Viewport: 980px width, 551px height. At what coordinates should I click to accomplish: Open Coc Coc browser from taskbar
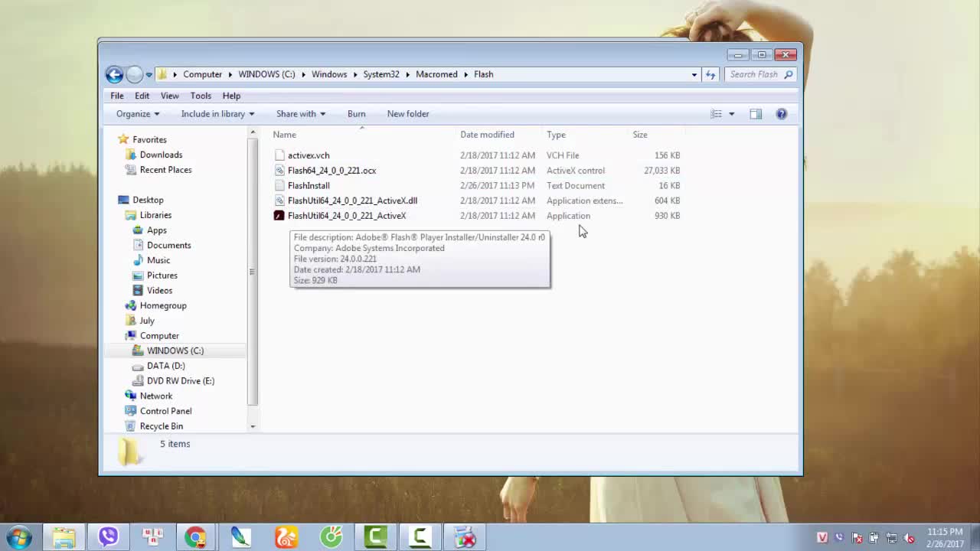[331, 537]
